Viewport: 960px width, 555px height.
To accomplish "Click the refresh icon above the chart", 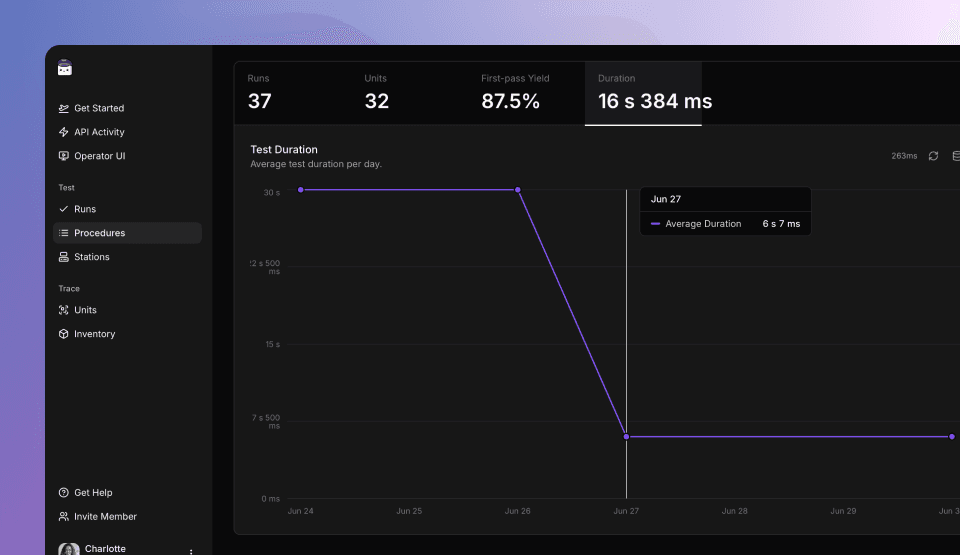I will click(x=933, y=156).
